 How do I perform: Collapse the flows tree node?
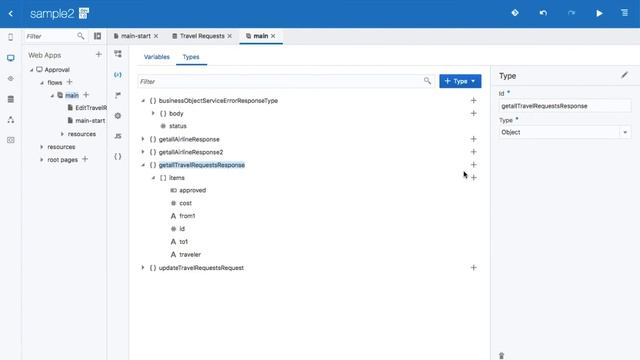tap(42, 83)
